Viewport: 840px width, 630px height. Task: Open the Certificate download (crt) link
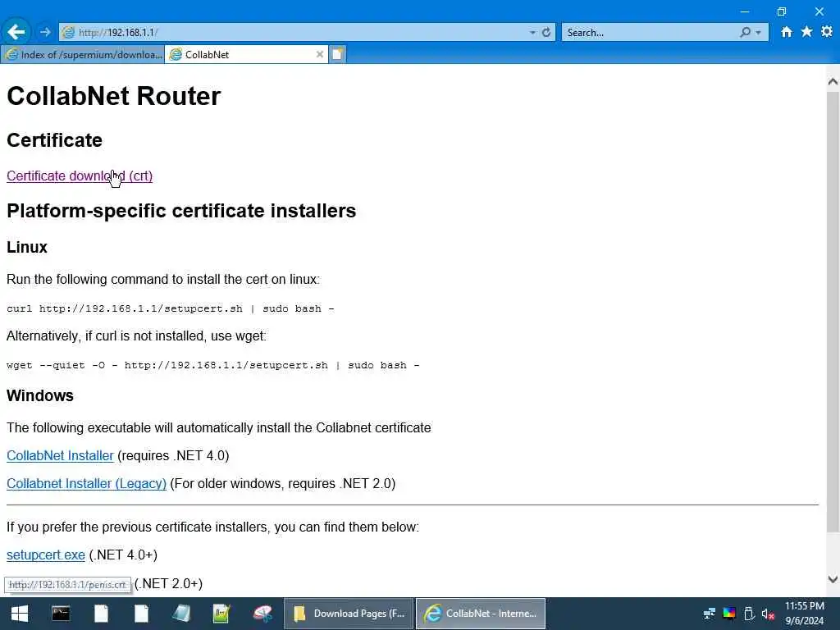point(80,176)
